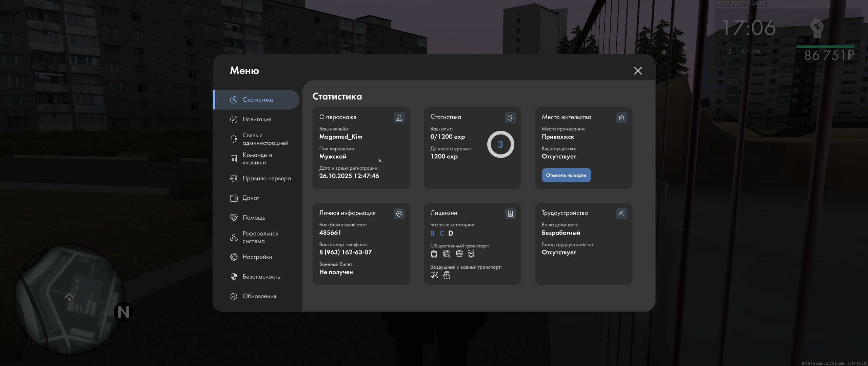The image size is (868, 366).
Task: Close the Меню window with X
Action: [638, 70]
